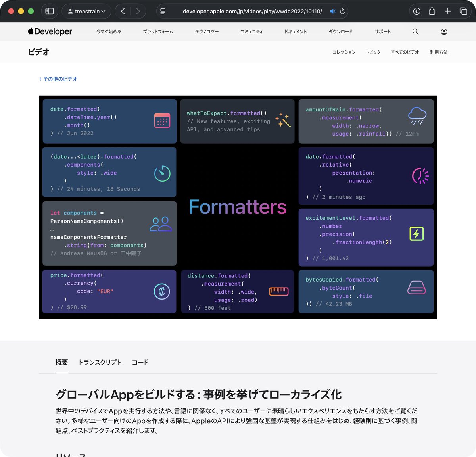Open the treastrain profile dropdown

(x=86, y=11)
